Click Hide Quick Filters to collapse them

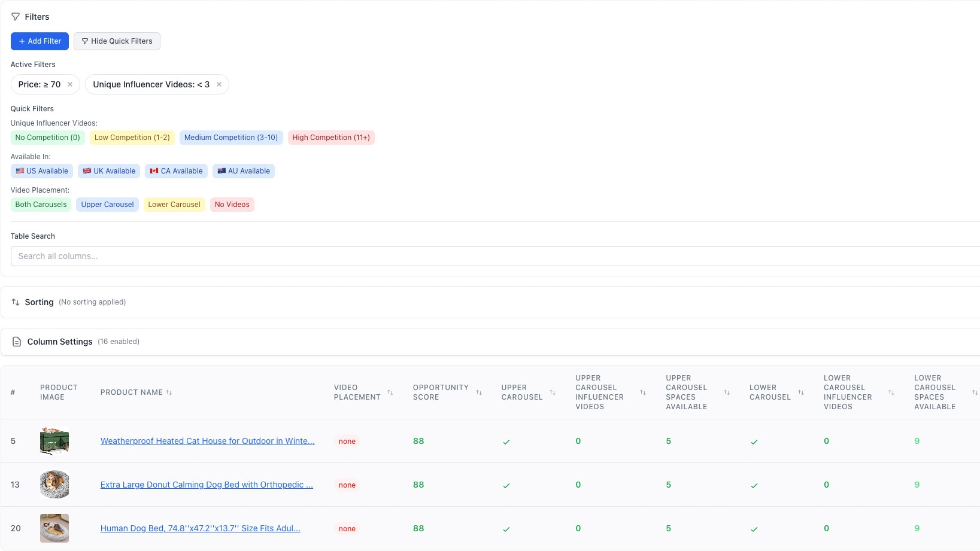click(x=117, y=41)
